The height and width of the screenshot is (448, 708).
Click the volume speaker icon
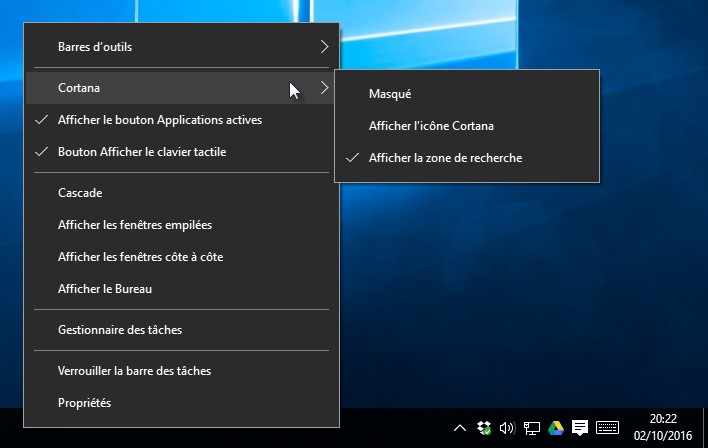pyautogui.click(x=507, y=428)
